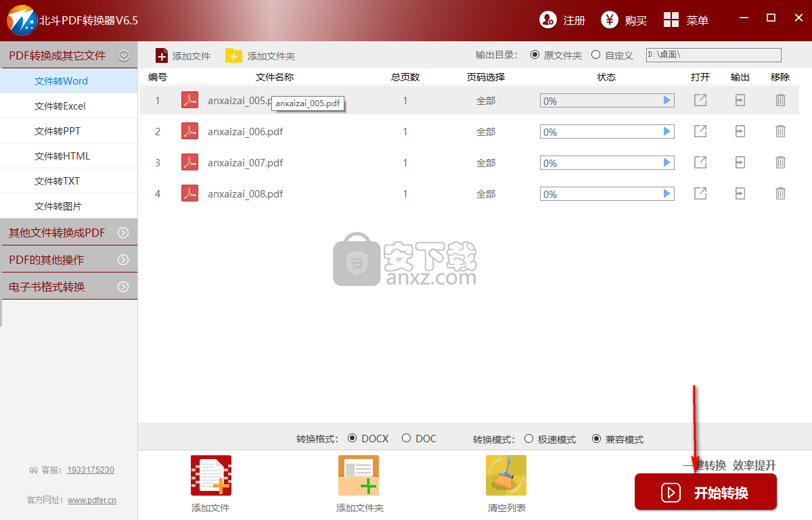Start converting anxaizai_008.pdf with its play arrow
The height and width of the screenshot is (520, 812).
(667, 194)
